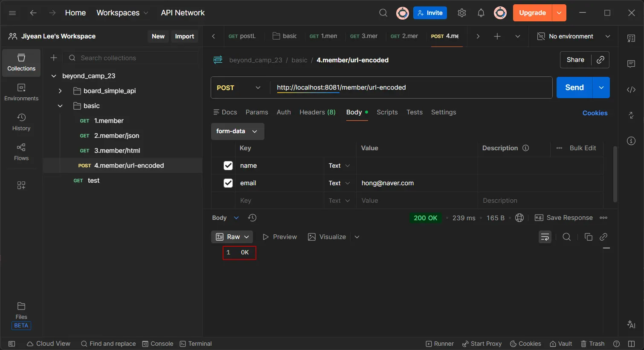The height and width of the screenshot is (350, 644).
Task: Click the Invite button
Action: (x=430, y=13)
